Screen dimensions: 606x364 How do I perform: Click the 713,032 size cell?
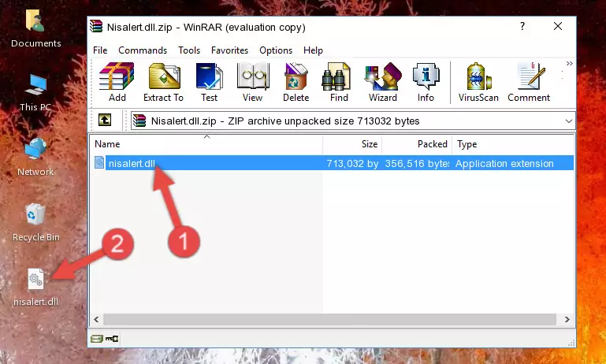[x=352, y=163]
